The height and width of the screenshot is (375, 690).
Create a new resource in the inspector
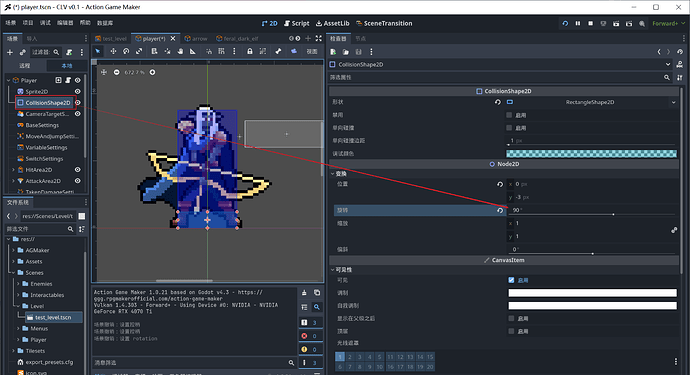pos(333,52)
